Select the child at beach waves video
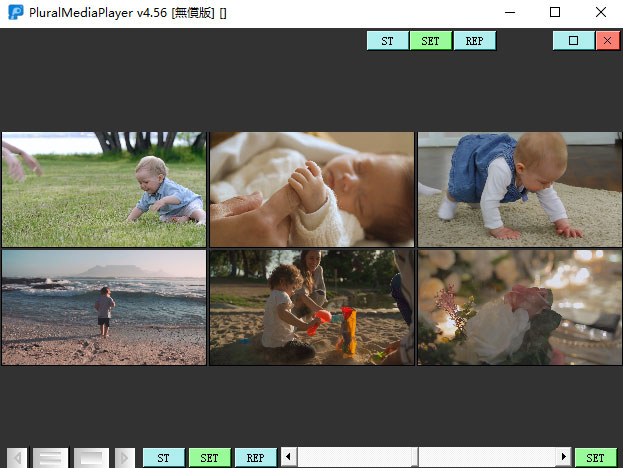Viewport: 623px width, 468px height. tap(104, 307)
